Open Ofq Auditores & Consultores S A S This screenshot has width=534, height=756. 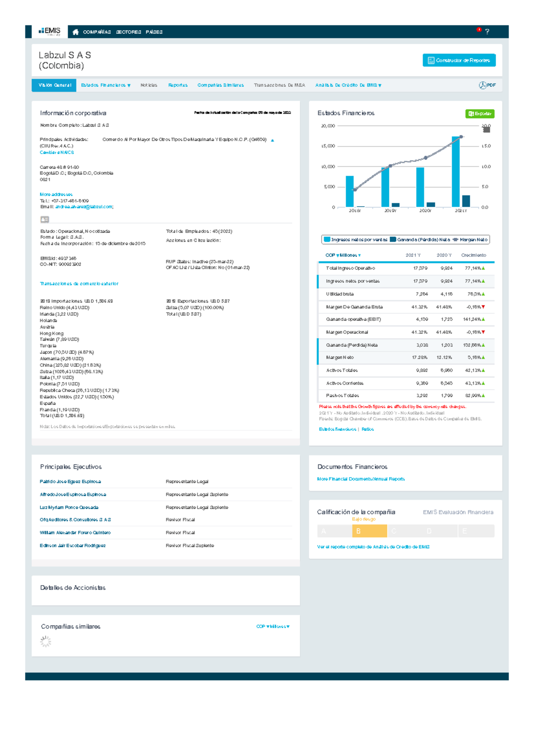pos(75,520)
